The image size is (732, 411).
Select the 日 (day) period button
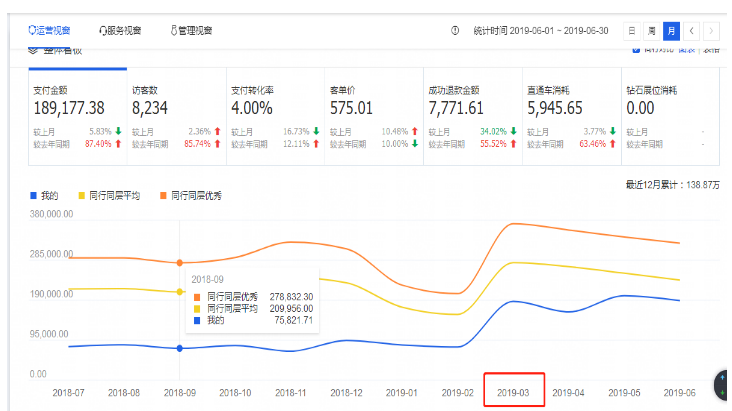[632, 31]
